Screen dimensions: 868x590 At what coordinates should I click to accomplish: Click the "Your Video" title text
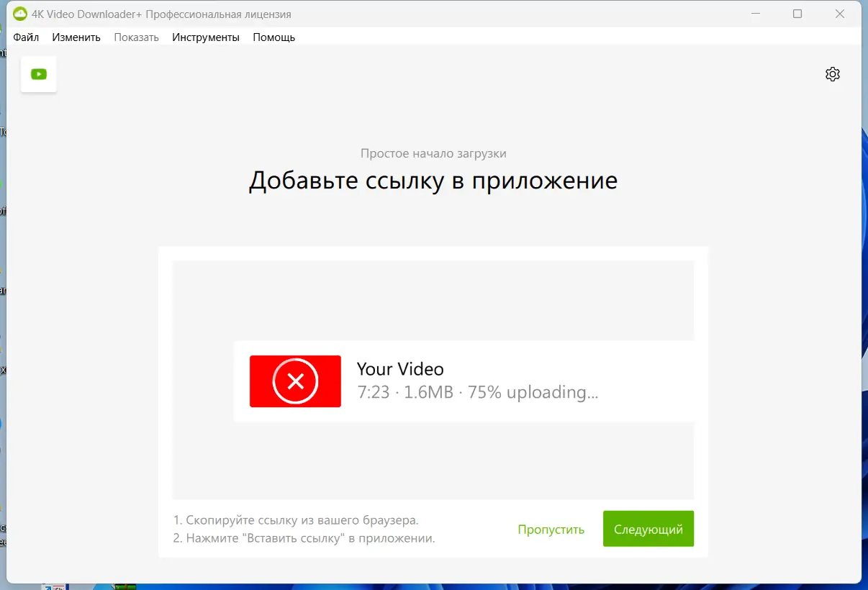400,369
